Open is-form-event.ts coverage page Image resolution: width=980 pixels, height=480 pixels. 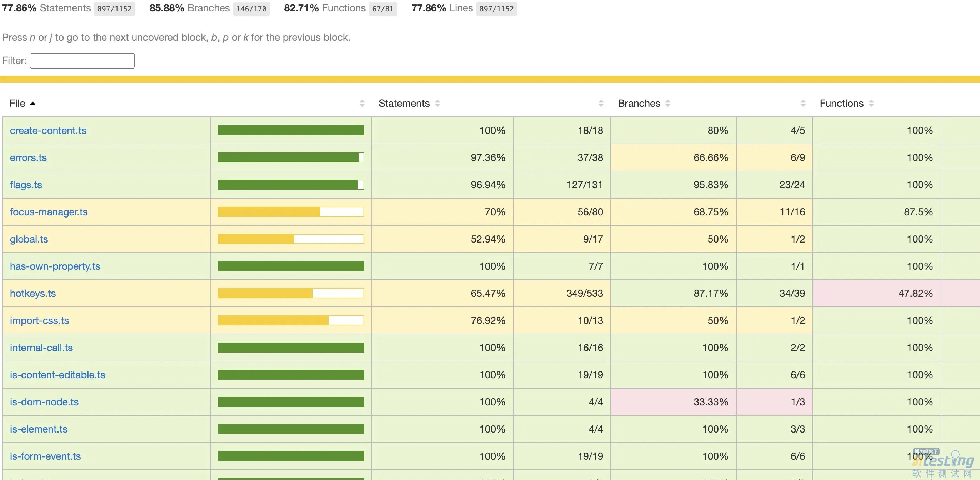[45, 456]
